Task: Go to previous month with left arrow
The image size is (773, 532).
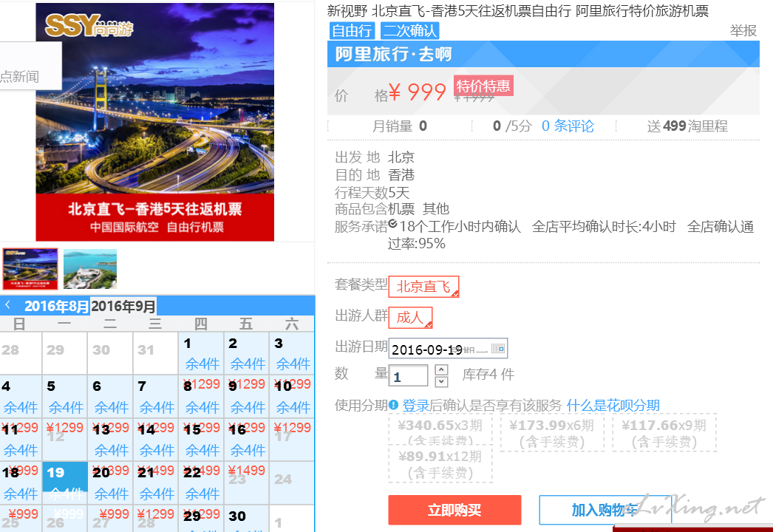Action: click(8, 305)
